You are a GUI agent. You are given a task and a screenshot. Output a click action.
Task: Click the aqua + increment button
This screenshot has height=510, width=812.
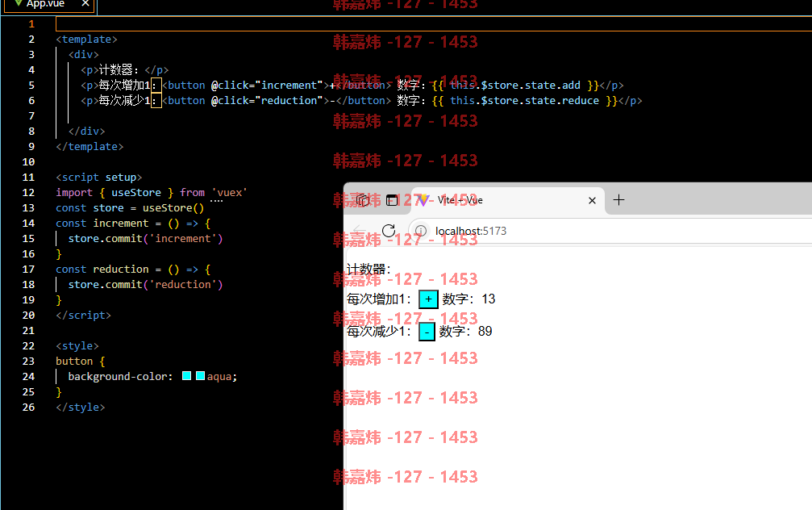pyautogui.click(x=428, y=299)
